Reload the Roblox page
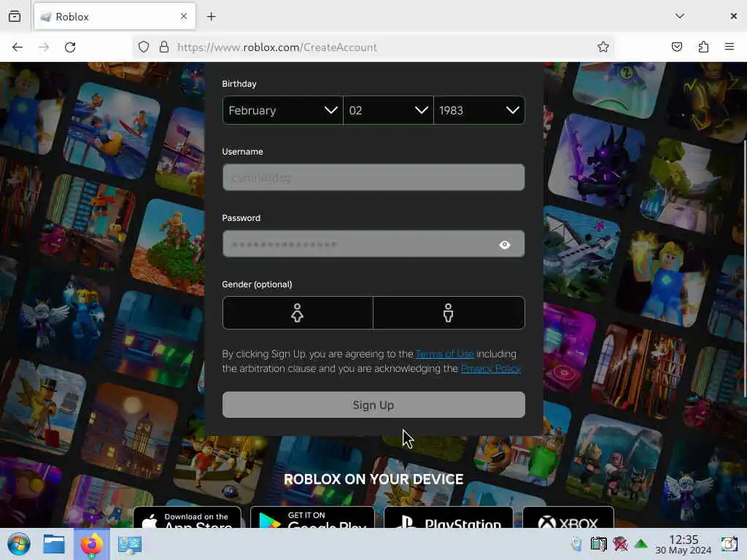 tap(70, 47)
